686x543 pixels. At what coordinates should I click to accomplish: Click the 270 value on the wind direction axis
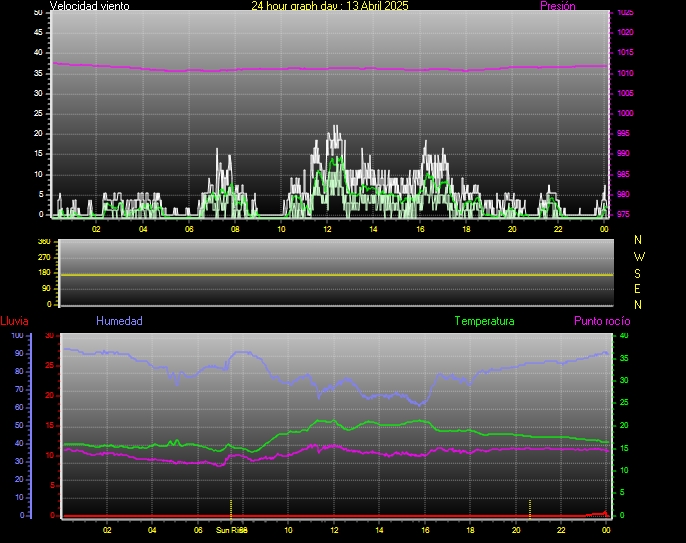(44, 257)
